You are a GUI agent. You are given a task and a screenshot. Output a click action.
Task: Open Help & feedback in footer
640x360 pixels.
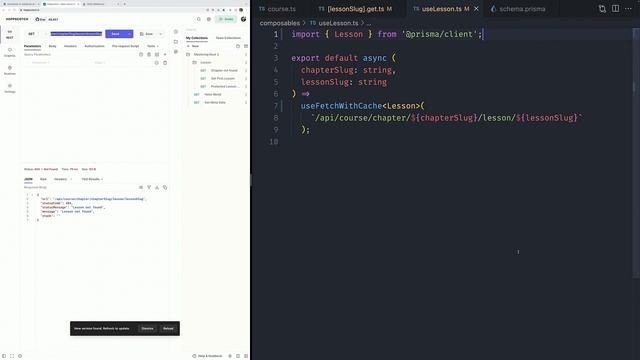(207, 356)
